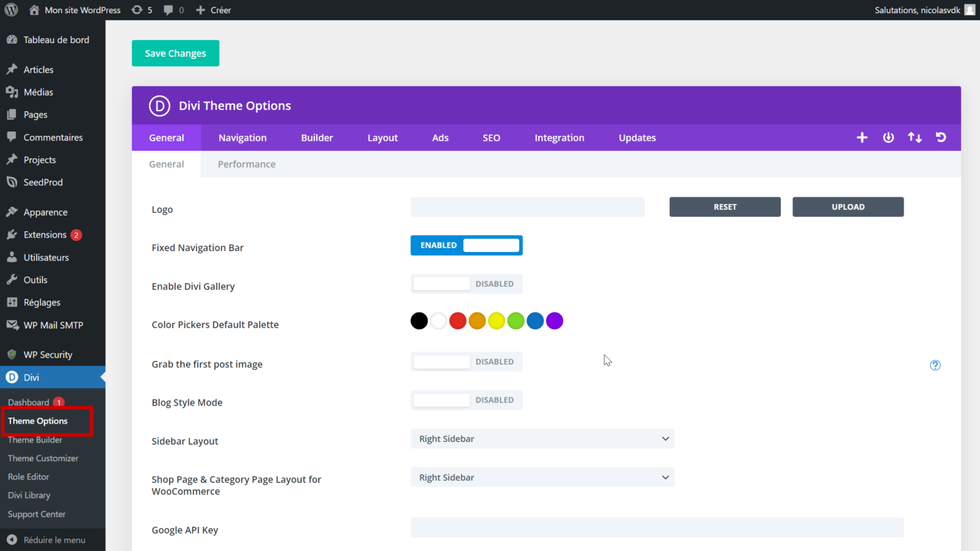Click the user avatar next to nicolasvdk

(970, 10)
